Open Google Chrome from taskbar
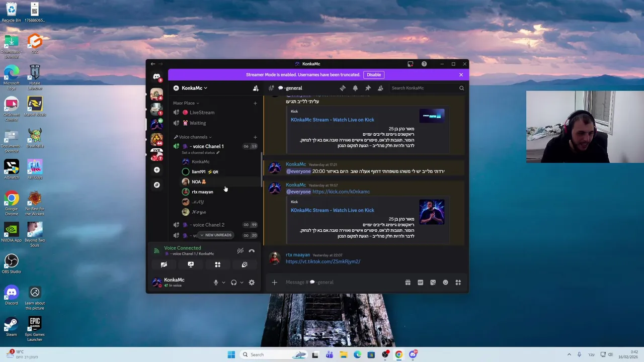 399,354
